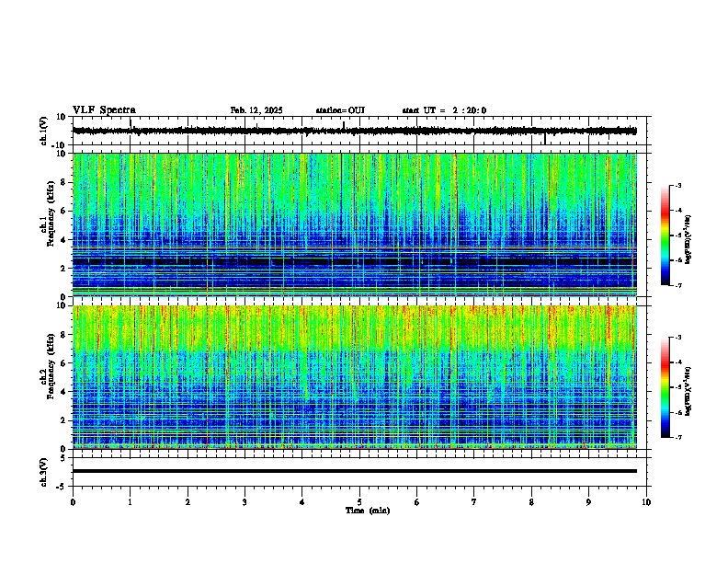Click the ch.2 spectrogram panel

(x=355, y=377)
